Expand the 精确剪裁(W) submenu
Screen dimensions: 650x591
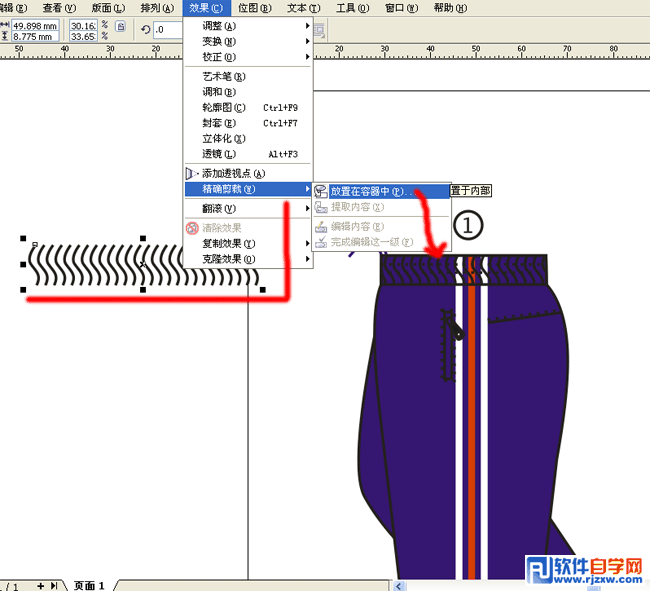(x=248, y=189)
